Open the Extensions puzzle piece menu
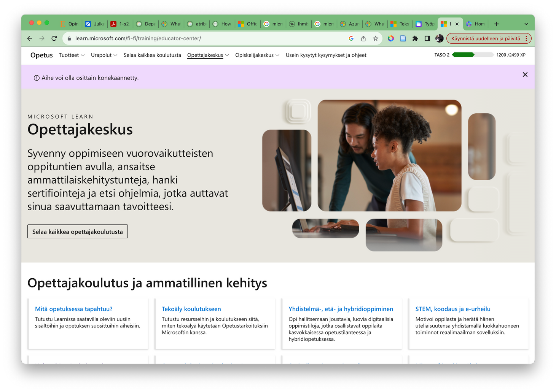The width and height of the screenshot is (556, 392). [x=415, y=38]
